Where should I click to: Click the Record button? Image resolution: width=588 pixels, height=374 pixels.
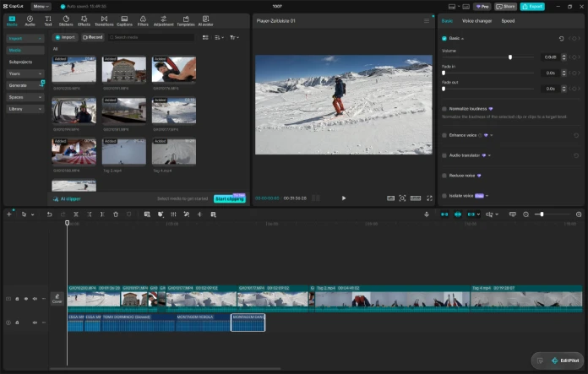click(x=93, y=37)
